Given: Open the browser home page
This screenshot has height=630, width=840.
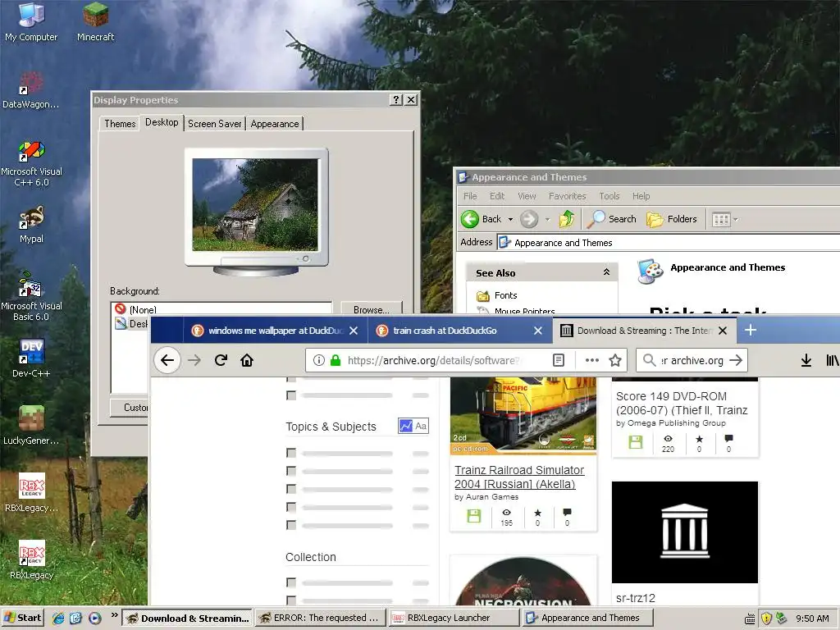Looking at the screenshot, I should point(247,361).
